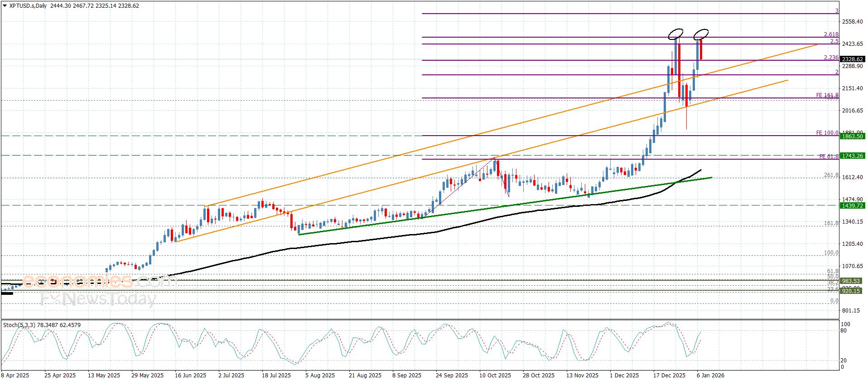Click the black current price tag 2328.62
Image resolution: width=868 pixels, height=381 pixels.
click(852, 59)
